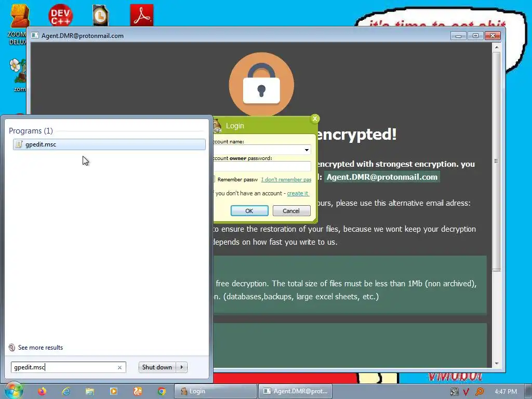Open the Account name dropdown
Image resolution: width=532 pixels, height=399 pixels.
(x=307, y=150)
